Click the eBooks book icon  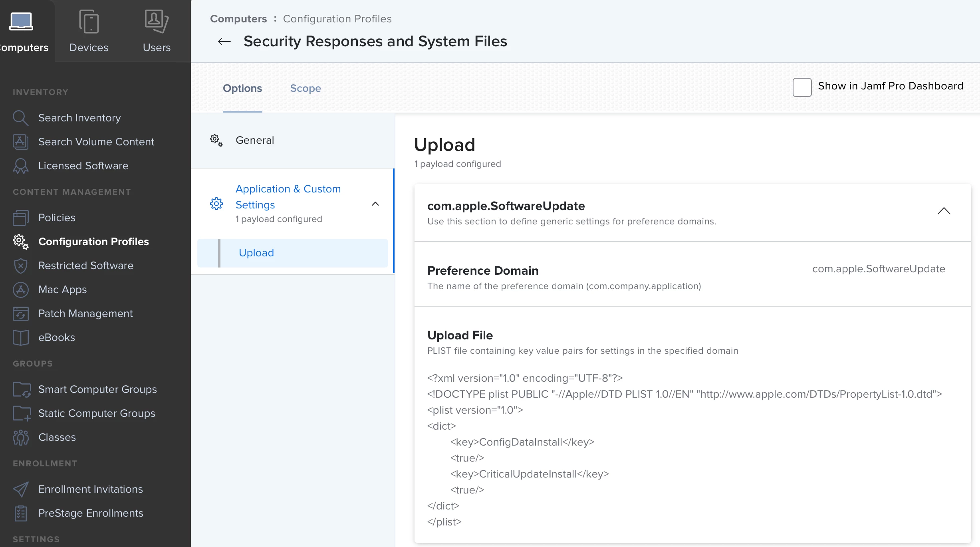(20, 338)
